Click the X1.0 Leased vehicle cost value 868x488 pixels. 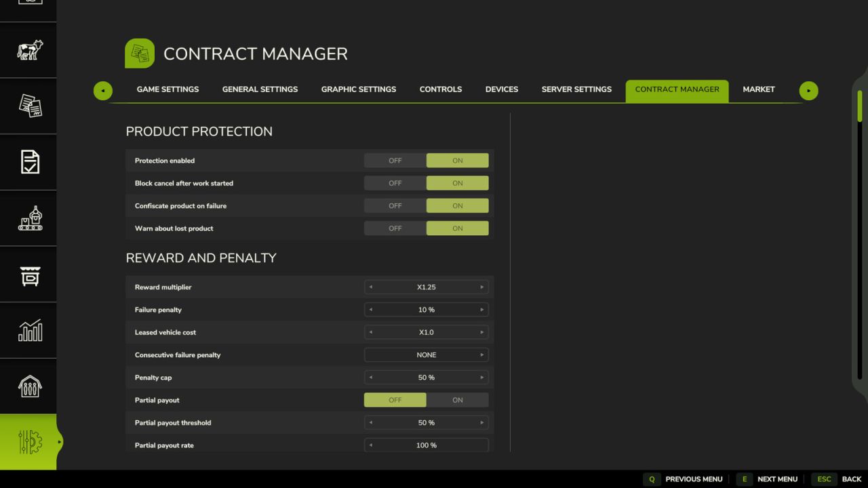pyautogui.click(x=427, y=332)
